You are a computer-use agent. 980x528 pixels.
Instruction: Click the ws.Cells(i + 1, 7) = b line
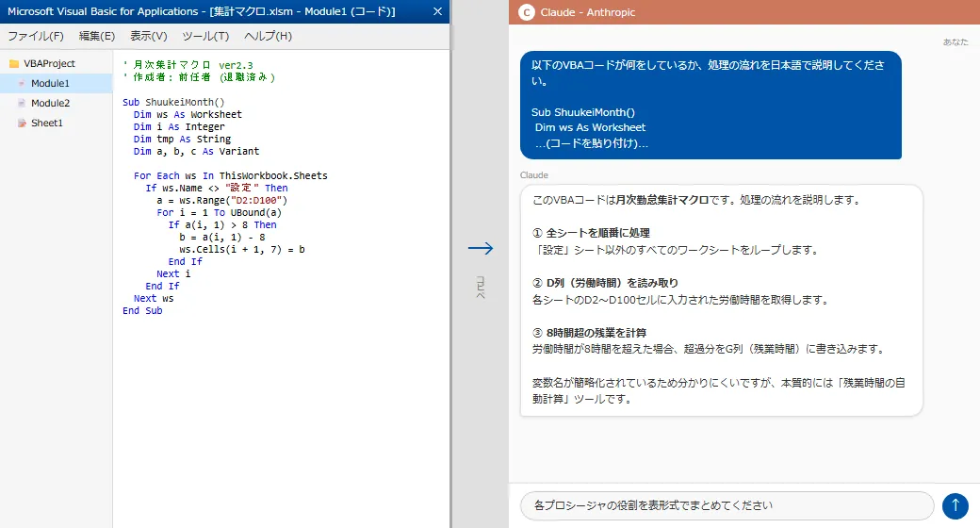242,249
